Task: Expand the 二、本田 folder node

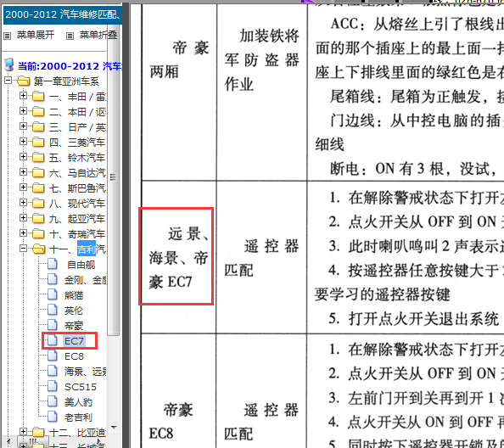Action: pos(23,110)
